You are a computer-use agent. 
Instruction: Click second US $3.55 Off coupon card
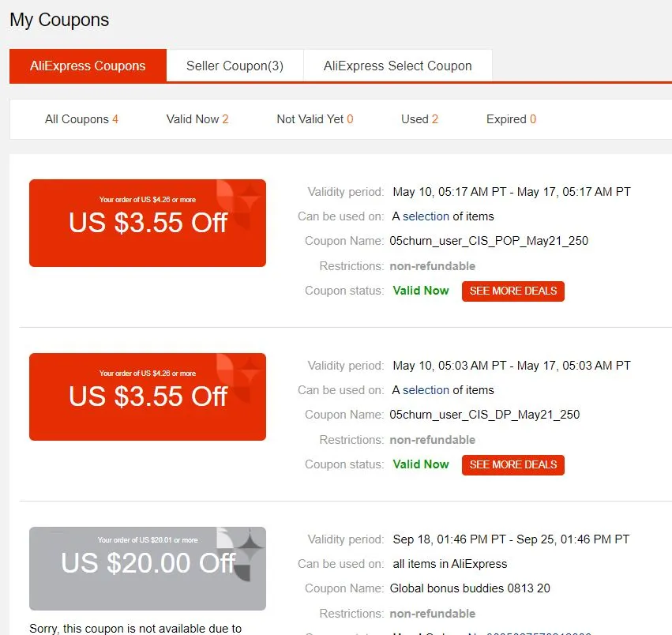click(148, 396)
